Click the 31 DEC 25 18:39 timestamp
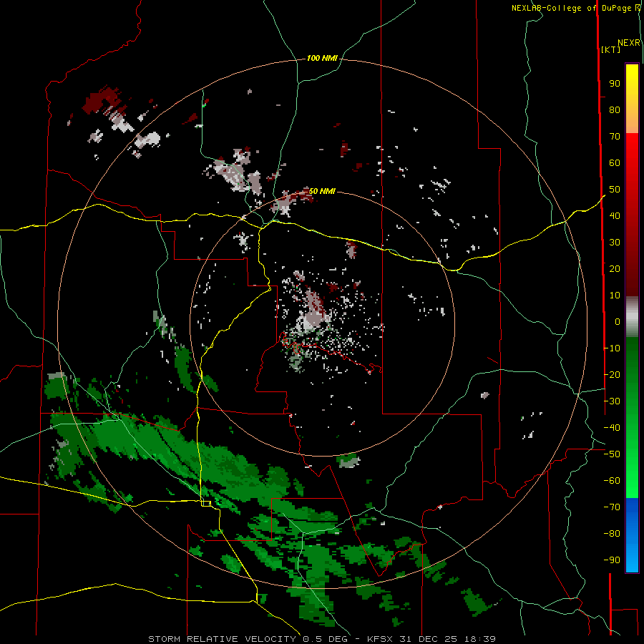644x644 pixels. pyautogui.click(x=448, y=639)
